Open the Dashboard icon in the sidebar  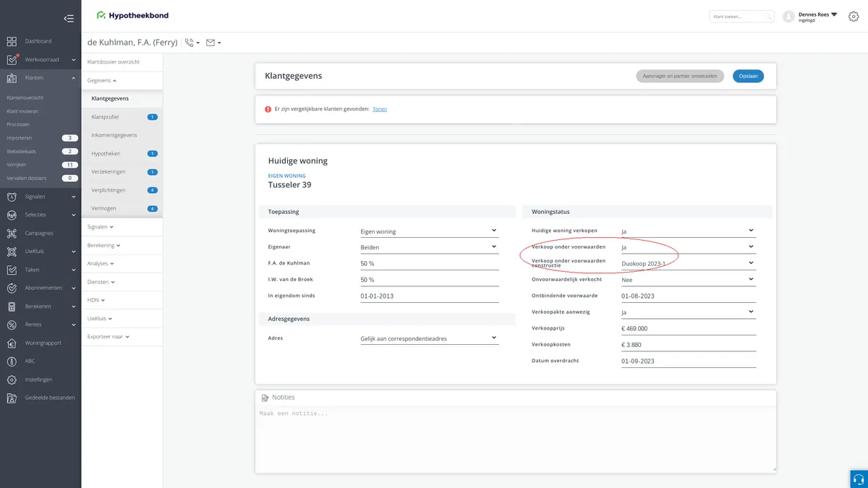(12, 41)
